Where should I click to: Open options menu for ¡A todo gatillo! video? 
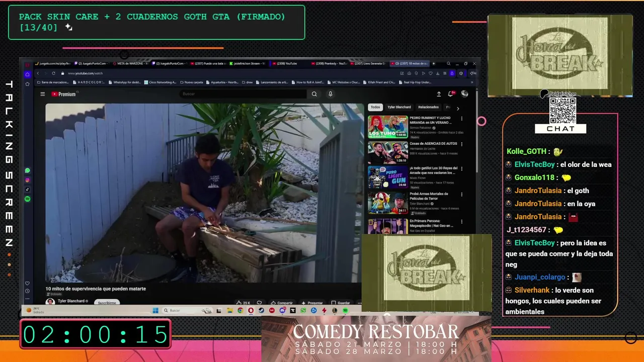pos(462,169)
